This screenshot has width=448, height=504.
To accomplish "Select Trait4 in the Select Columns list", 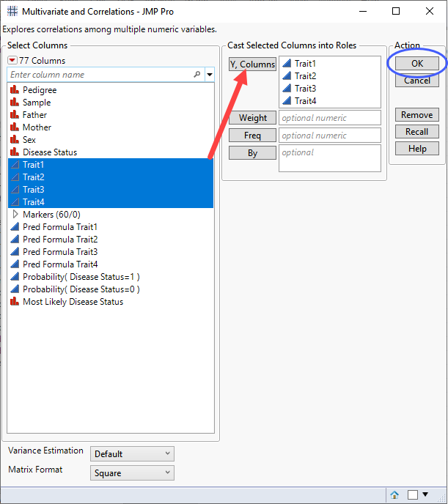I will (111, 202).
